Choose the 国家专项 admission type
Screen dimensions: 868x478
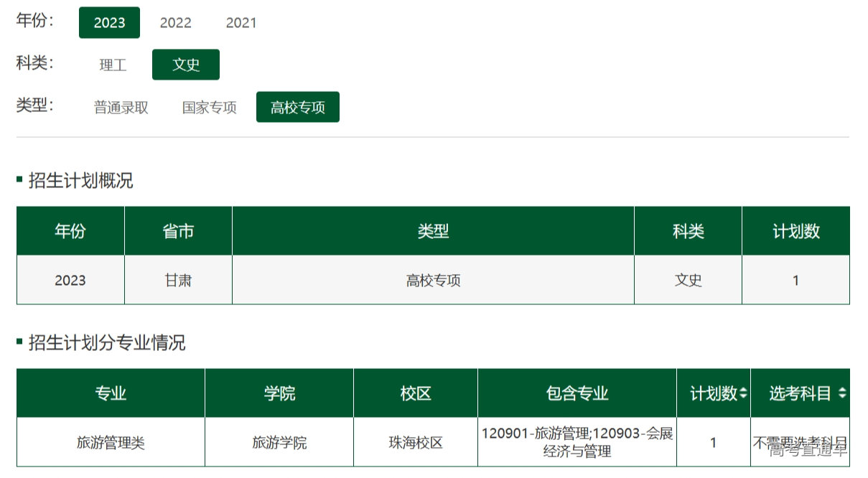209,107
